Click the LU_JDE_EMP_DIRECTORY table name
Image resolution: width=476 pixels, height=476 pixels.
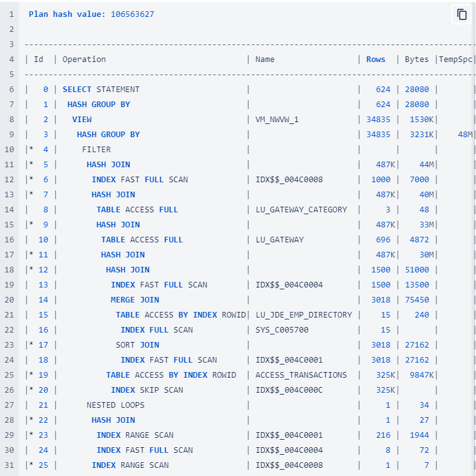point(303,315)
